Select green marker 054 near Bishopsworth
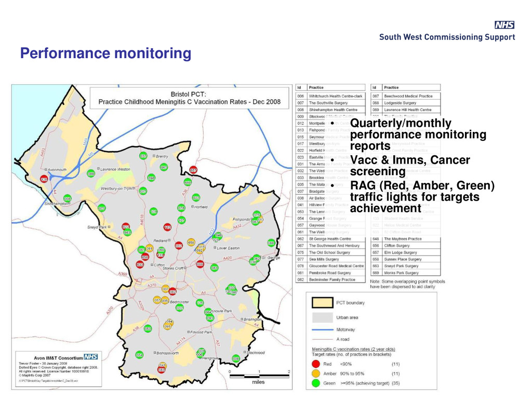Screen dimensions: 532x399 (139, 355)
